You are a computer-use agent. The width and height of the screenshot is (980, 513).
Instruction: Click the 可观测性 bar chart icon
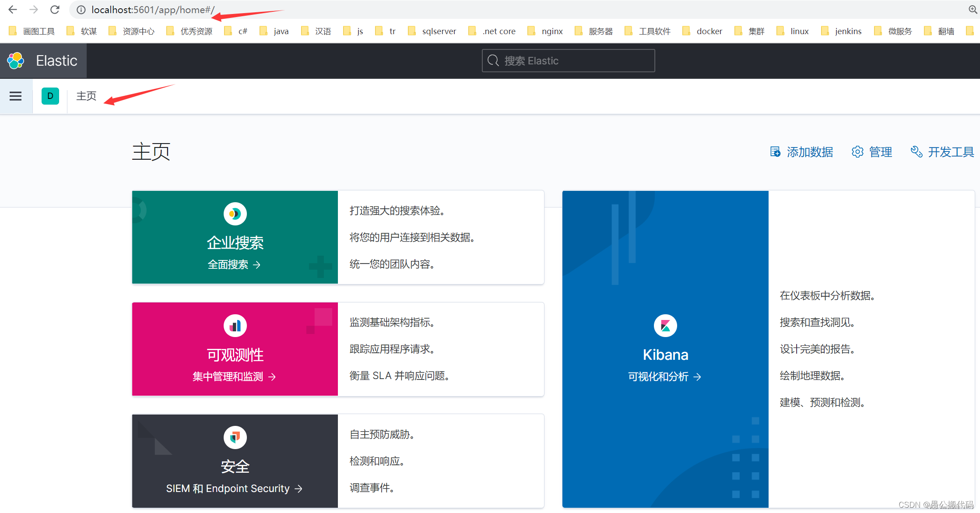tap(235, 325)
